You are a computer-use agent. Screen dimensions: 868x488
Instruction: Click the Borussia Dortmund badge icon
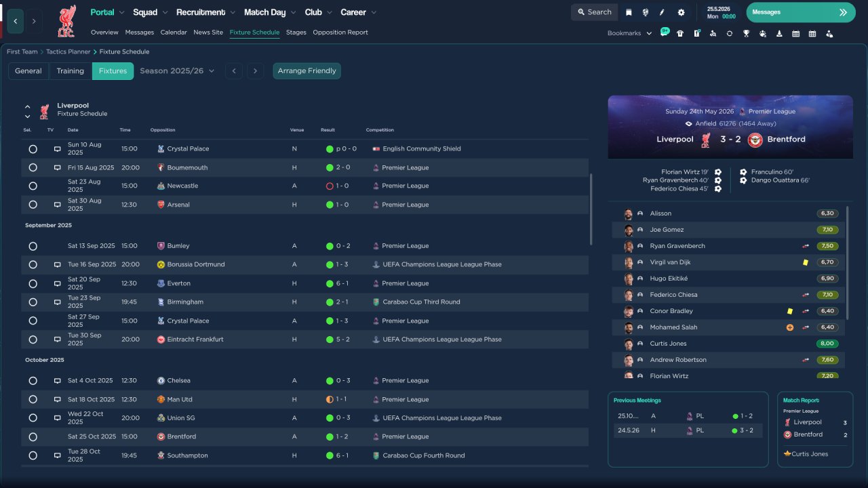[x=161, y=264]
